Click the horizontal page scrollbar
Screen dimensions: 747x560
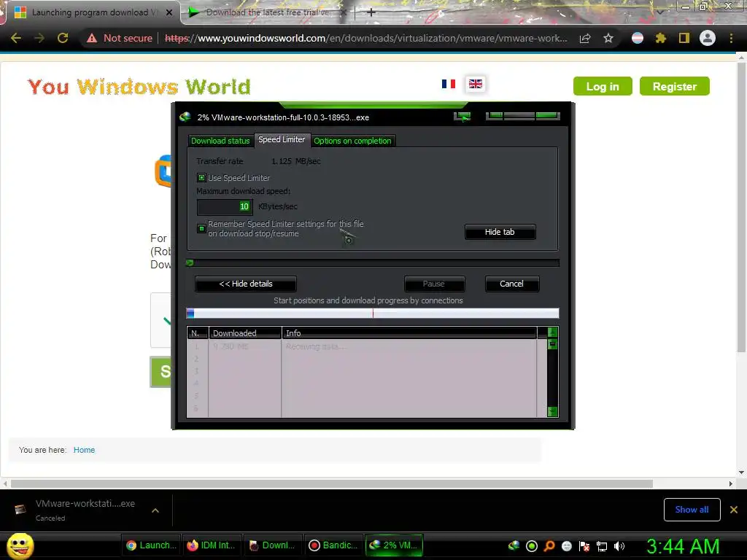pyautogui.click(x=332, y=484)
